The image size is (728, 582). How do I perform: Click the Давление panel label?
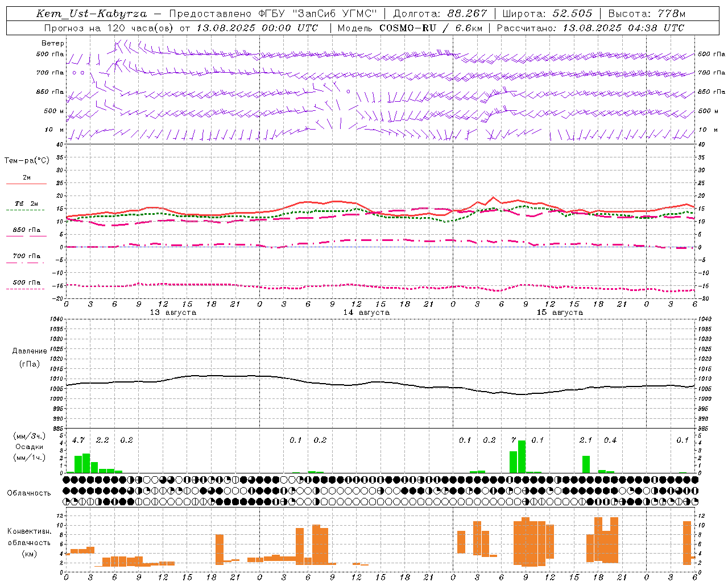point(30,351)
